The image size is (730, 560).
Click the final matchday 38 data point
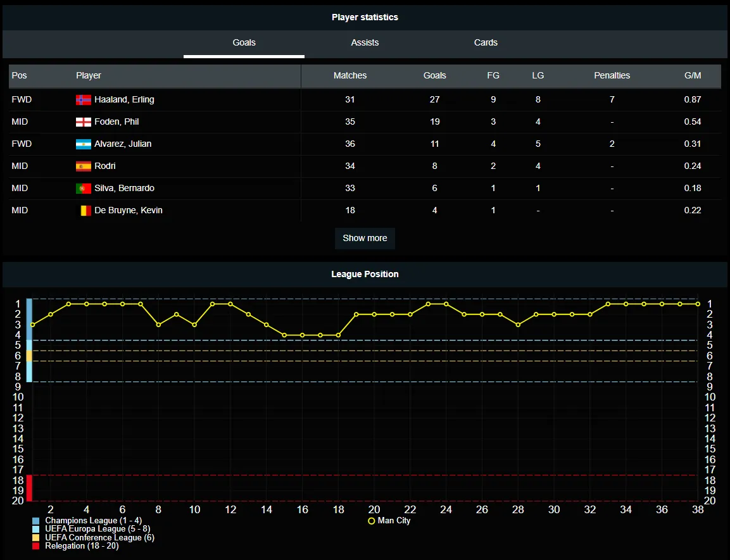pos(698,304)
